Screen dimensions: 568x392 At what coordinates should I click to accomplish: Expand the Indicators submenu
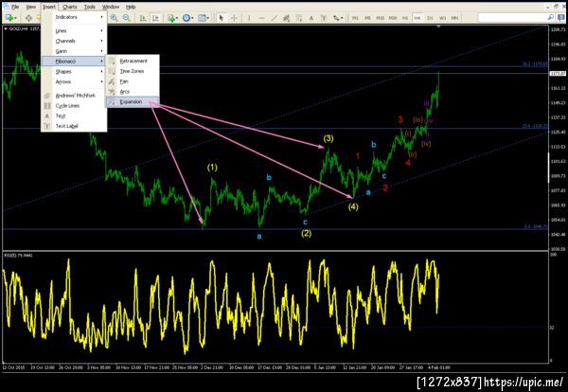74,17
